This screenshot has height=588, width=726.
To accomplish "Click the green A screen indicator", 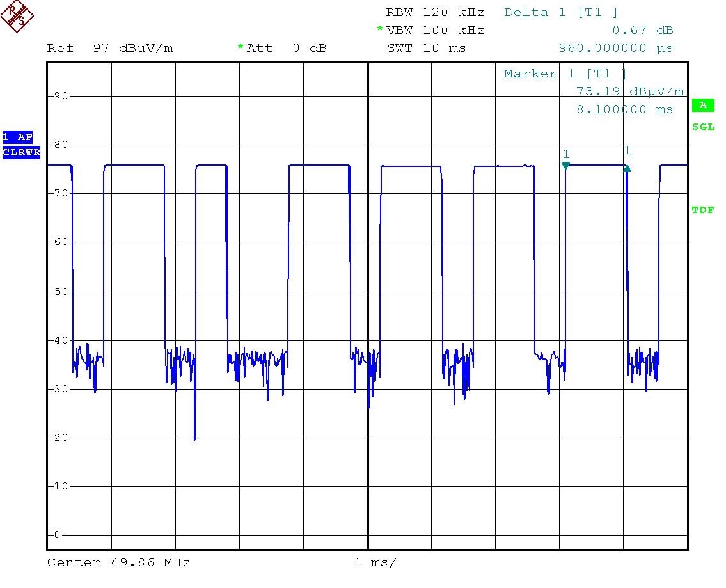I will pos(703,105).
